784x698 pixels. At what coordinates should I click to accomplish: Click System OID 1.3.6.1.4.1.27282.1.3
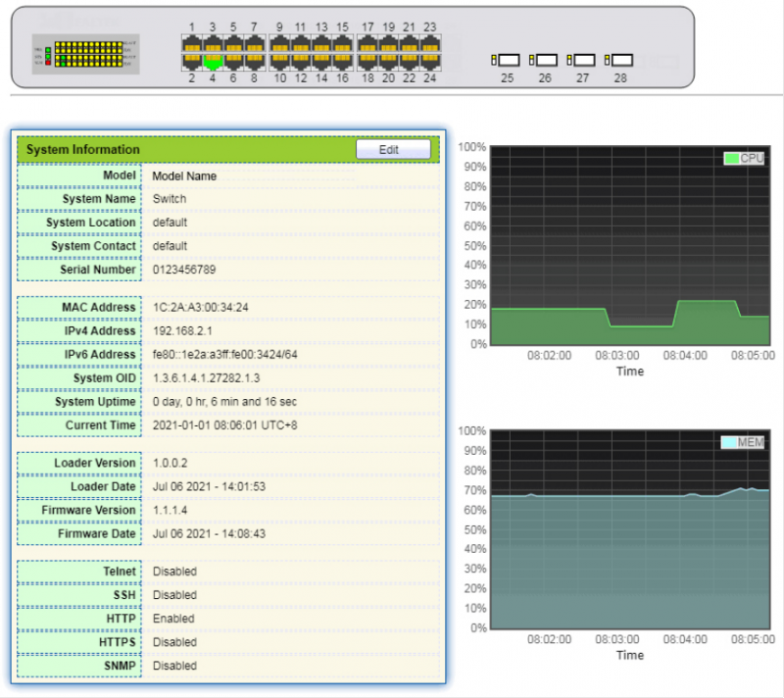click(x=206, y=378)
